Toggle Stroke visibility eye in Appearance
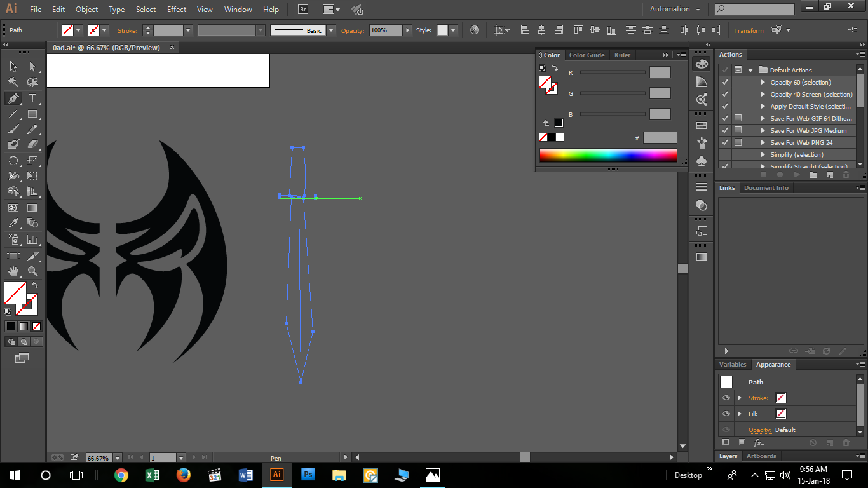The width and height of the screenshot is (868, 488). coord(726,398)
